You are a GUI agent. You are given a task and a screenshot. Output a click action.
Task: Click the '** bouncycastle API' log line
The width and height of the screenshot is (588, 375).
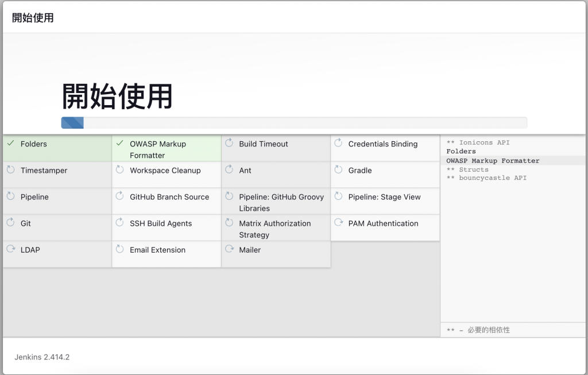pyautogui.click(x=486, y=178)
